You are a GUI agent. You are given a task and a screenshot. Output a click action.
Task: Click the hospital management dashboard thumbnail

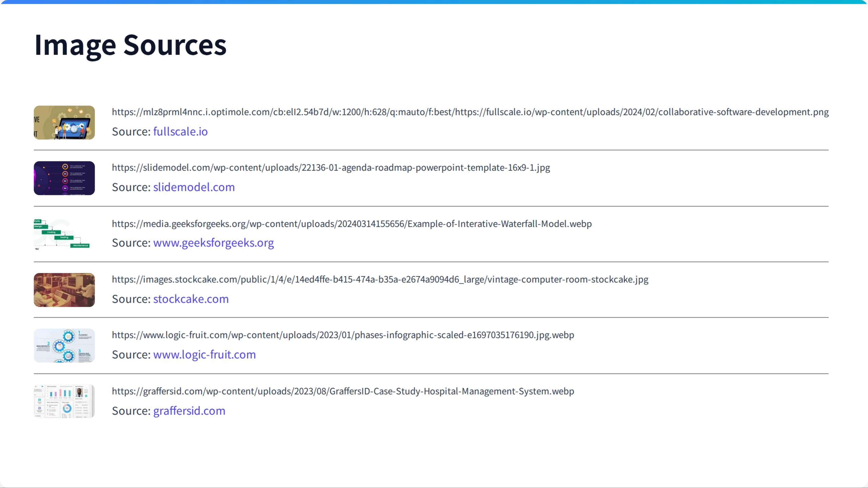(64, 401)
